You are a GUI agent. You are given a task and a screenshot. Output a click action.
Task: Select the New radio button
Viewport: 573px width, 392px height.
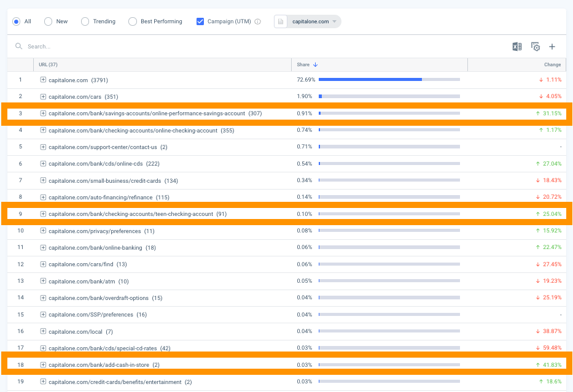pos(49,21)
